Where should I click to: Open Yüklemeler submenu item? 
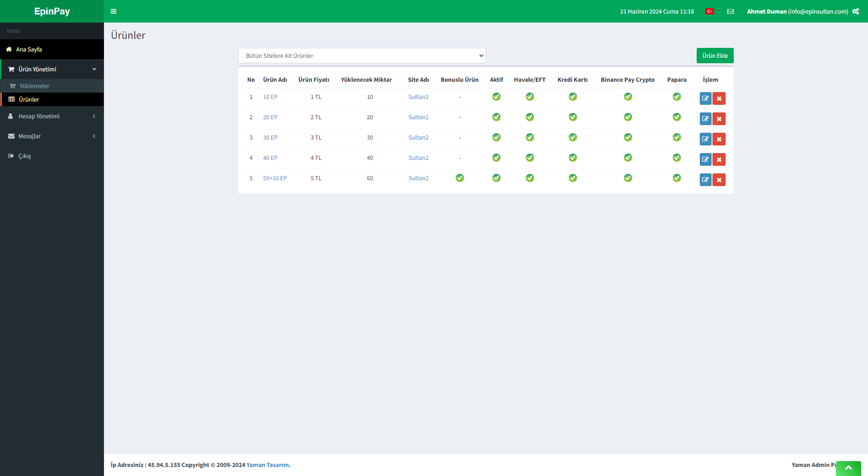click(x=52, y=86)
